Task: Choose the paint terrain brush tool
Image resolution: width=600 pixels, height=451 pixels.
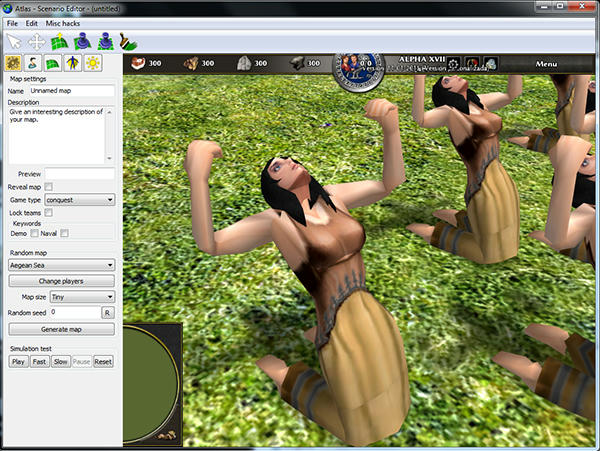Action: (128, 41)
